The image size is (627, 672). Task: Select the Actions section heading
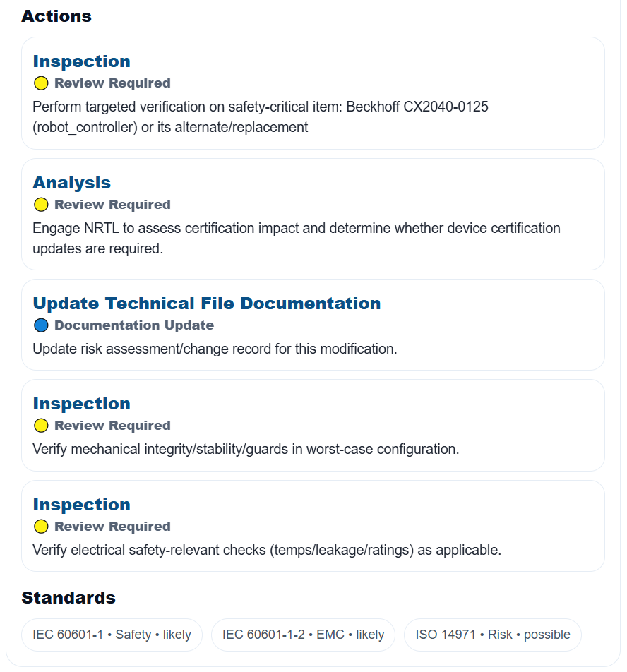pos(56,16)
